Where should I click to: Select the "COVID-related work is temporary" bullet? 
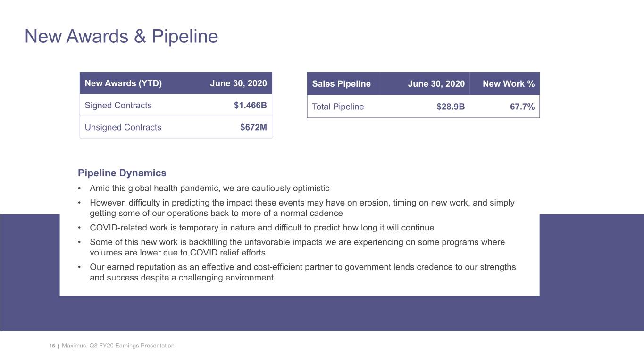[262, 228]
